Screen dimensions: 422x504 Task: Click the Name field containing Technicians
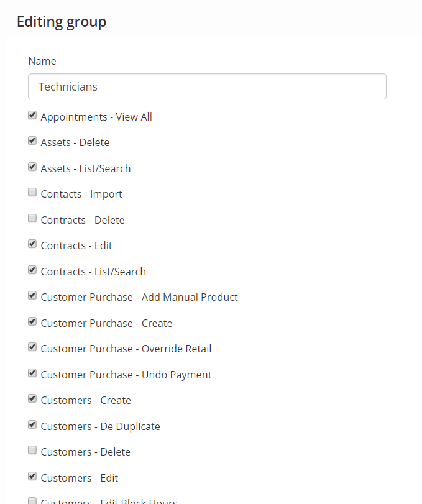tap(207, 86)
